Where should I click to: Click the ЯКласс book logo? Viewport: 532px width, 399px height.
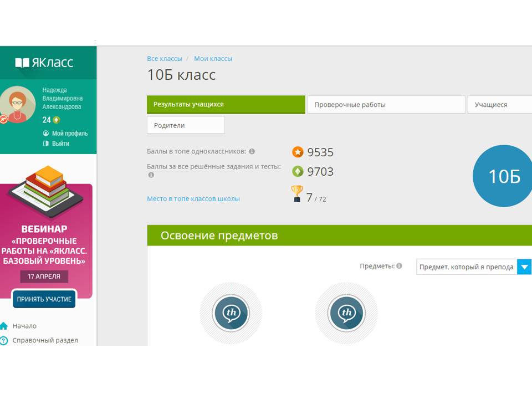(x=22, y=63)
